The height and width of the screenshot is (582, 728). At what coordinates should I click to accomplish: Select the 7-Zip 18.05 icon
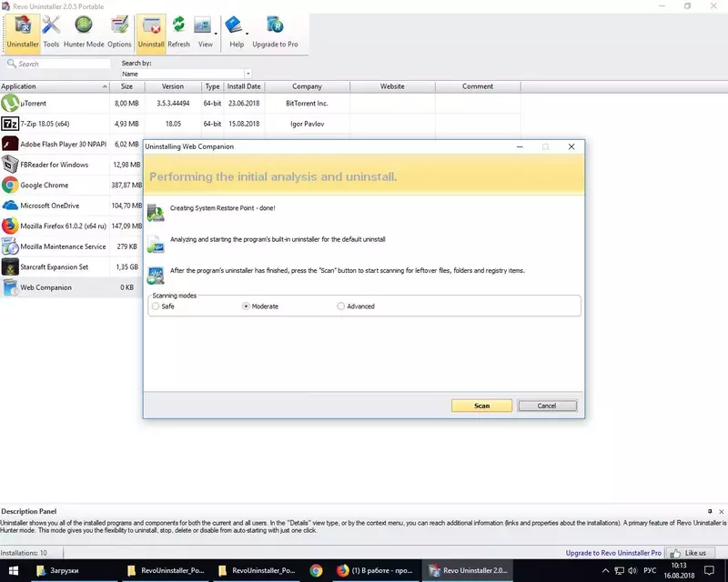click(10, 124)
